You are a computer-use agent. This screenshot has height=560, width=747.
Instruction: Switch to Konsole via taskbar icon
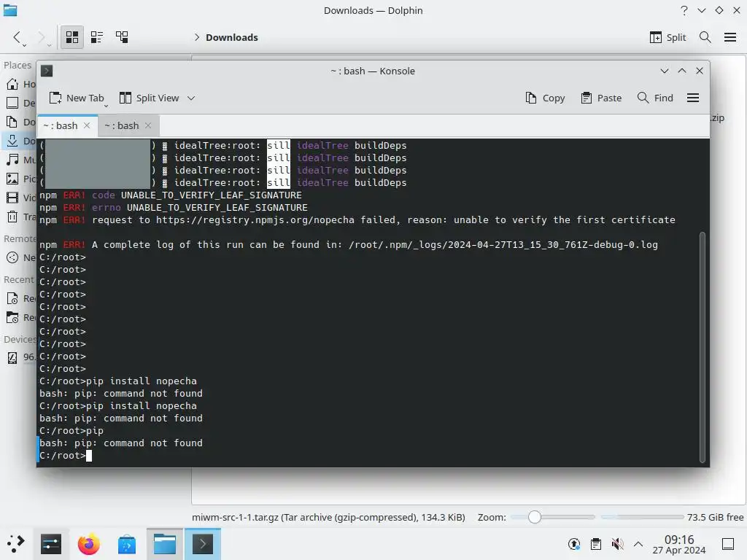point(203,544)
